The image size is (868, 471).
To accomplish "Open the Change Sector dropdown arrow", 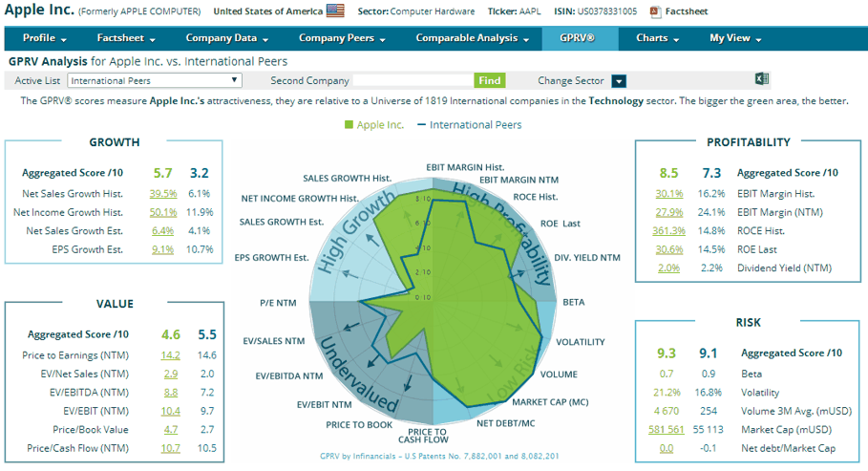I will (x=619, y=81).
